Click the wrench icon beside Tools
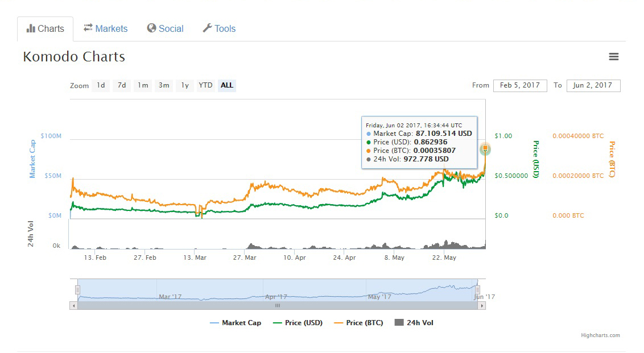This screenshot has height=353, width=644. tap(208, 28)
